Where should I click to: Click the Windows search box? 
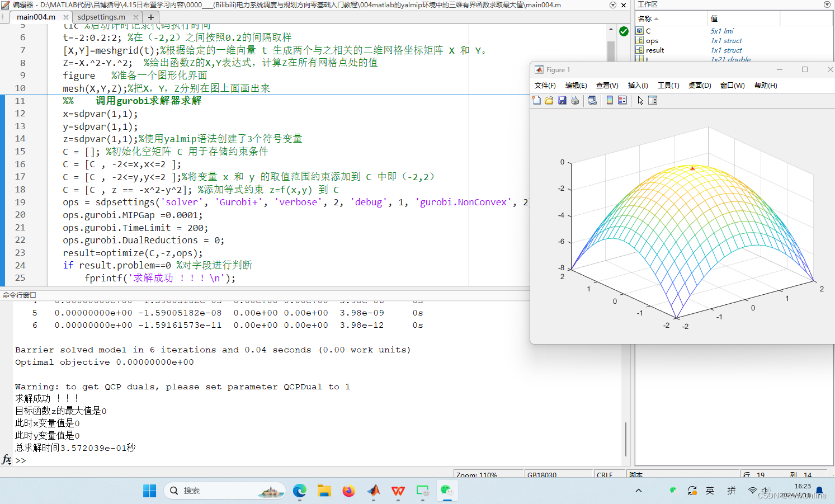[x=224, y=491]
